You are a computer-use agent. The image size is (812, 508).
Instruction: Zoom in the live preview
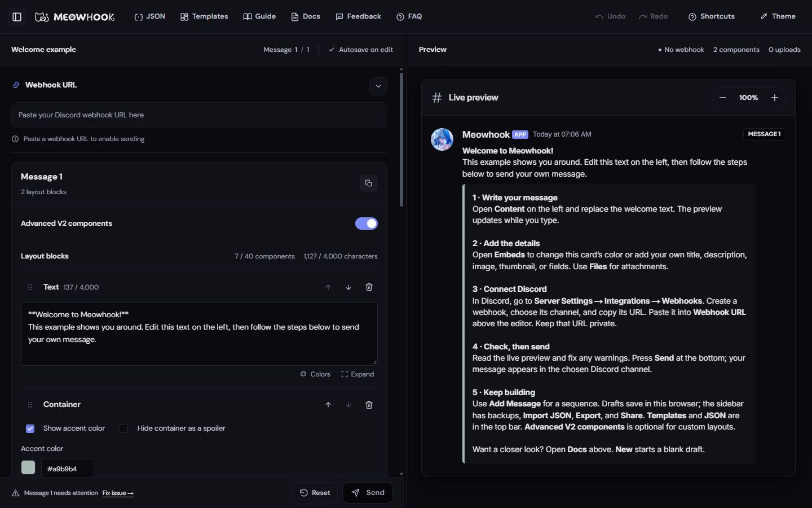775,98
